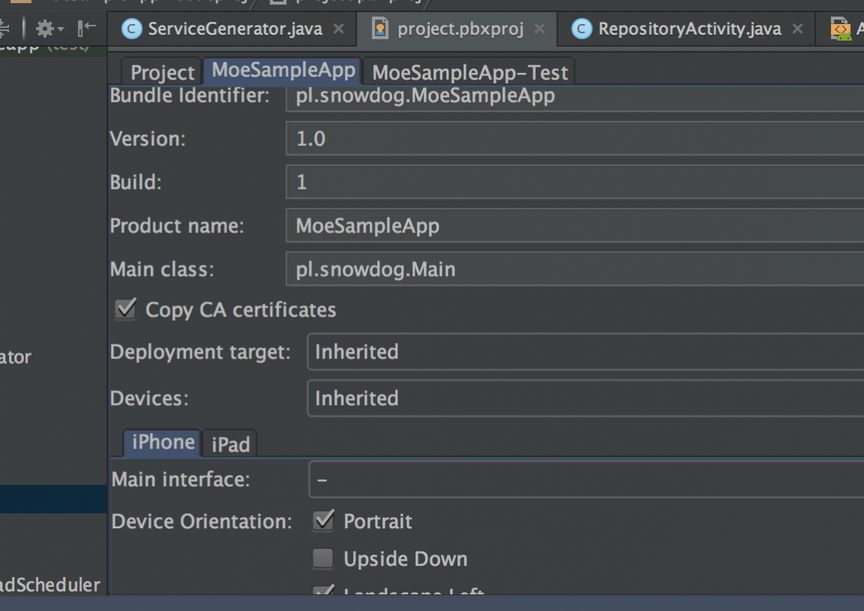Select the MoeSampleApp-Test target tab
The width and height of the screenshot is (864, 611).
pyautogui.click(x=469, y=72)
